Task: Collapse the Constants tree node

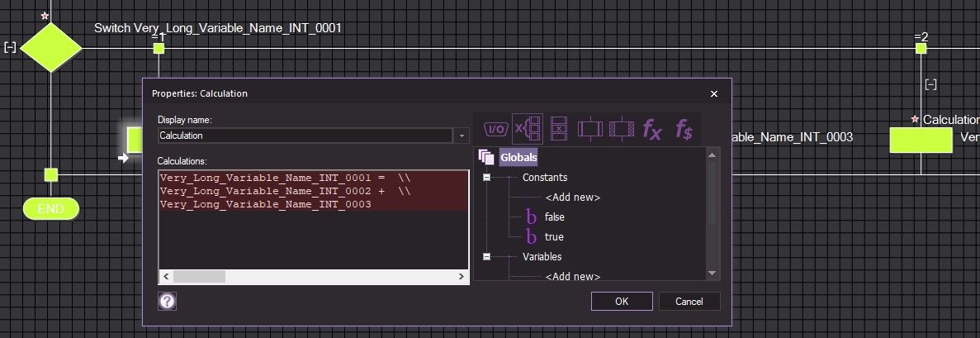Action: click(x=487, y=177)
